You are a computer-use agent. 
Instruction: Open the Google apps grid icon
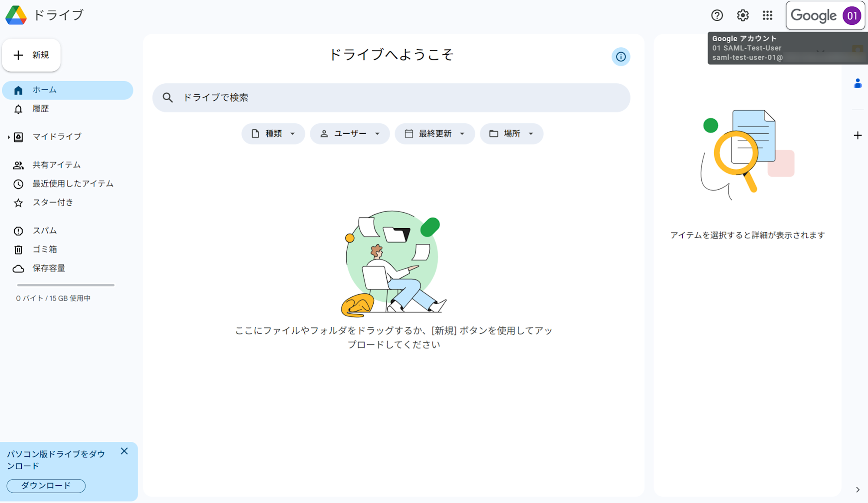(x=767, y=15)
